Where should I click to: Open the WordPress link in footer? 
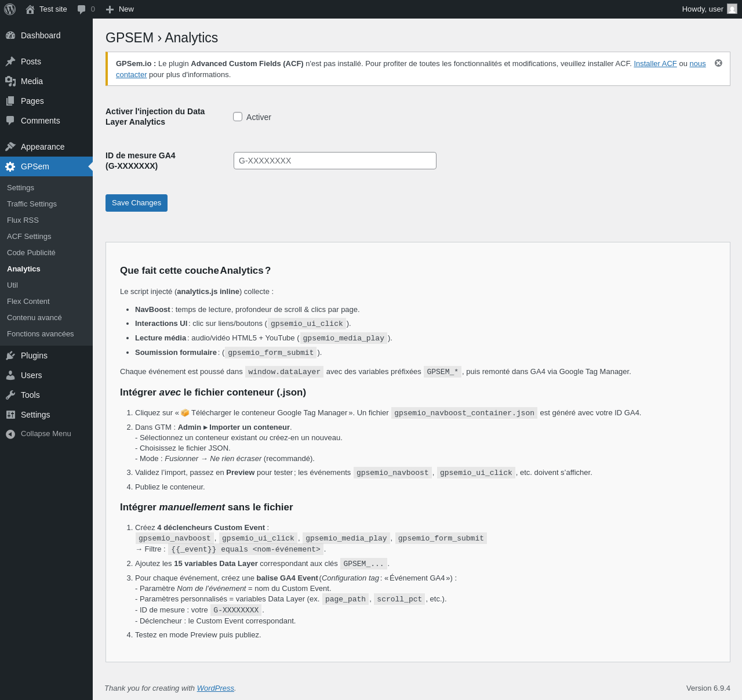pos(216,688)
